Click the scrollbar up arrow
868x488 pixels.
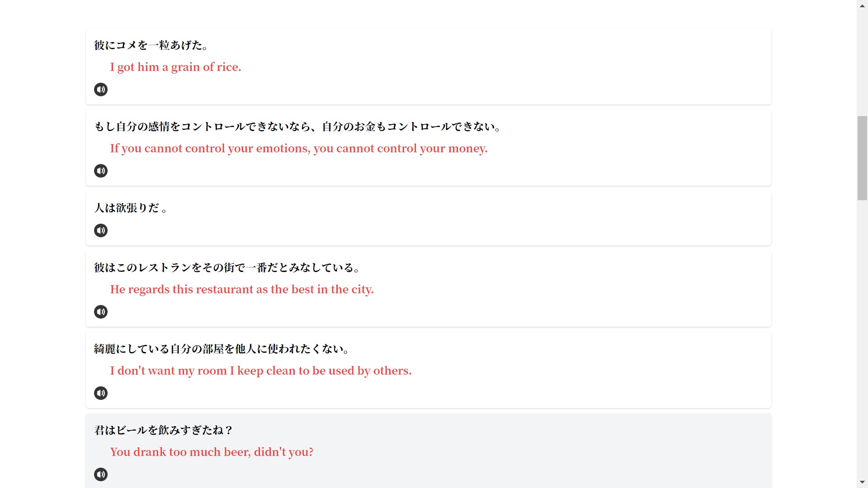coord(862,5)
